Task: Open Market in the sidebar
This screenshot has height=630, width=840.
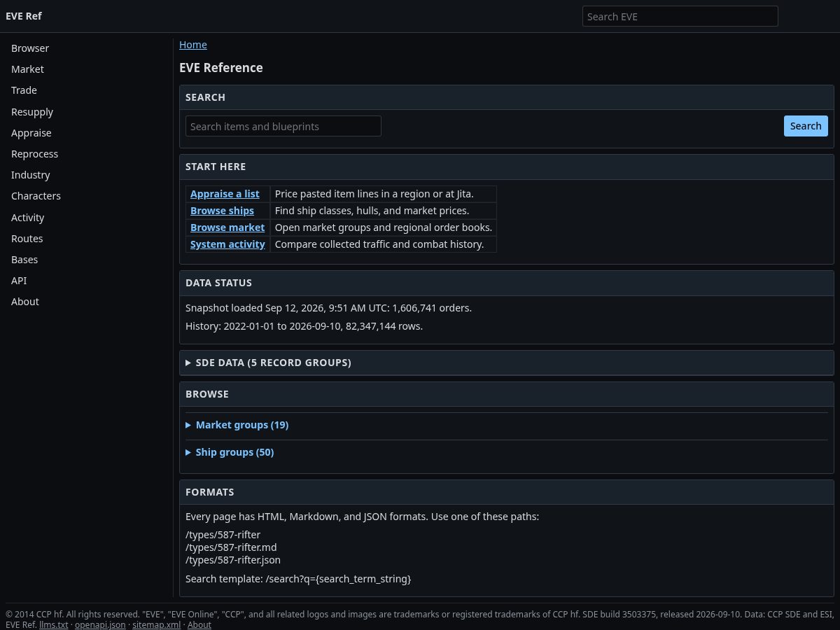Action: point(27,69)
